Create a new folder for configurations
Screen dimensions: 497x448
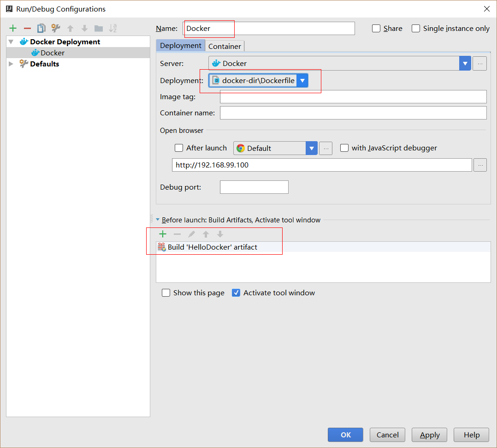99,29
